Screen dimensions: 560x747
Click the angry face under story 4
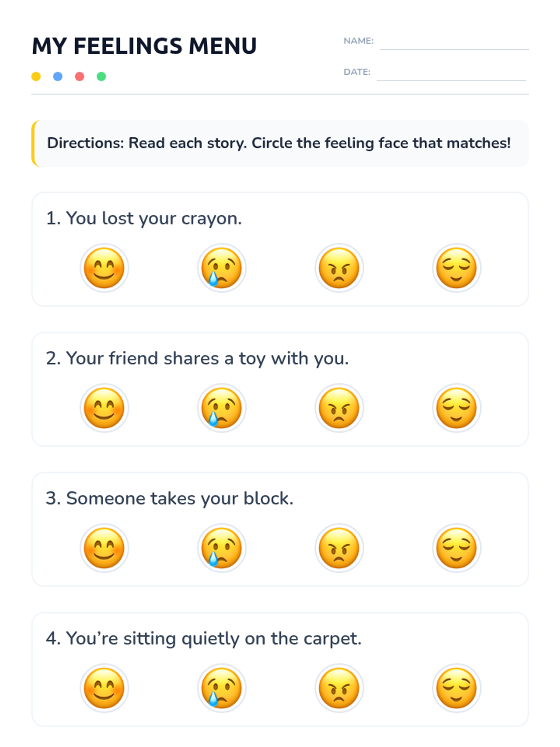coord(339,688)
